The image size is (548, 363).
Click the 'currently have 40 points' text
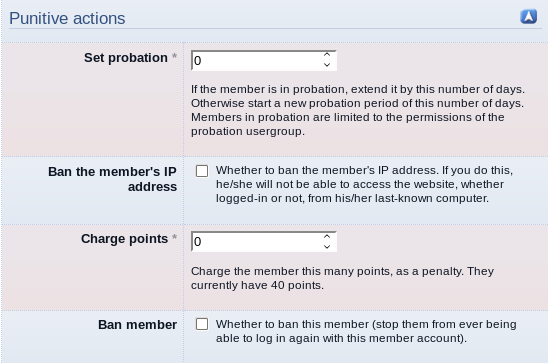[x=257, y=285]
